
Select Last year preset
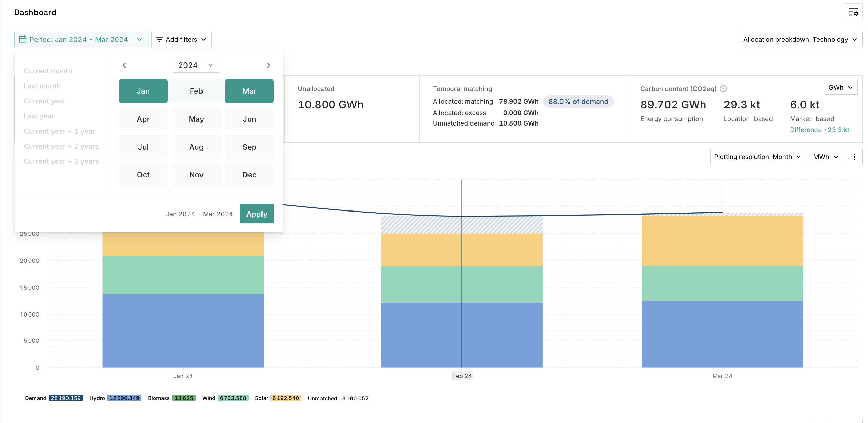point(39,116)
